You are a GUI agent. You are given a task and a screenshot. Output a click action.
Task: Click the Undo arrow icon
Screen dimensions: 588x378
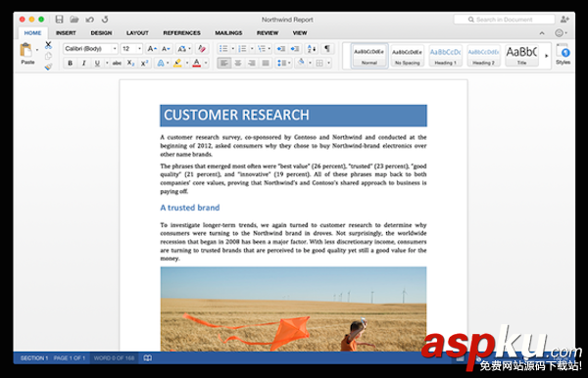(89, 20)
